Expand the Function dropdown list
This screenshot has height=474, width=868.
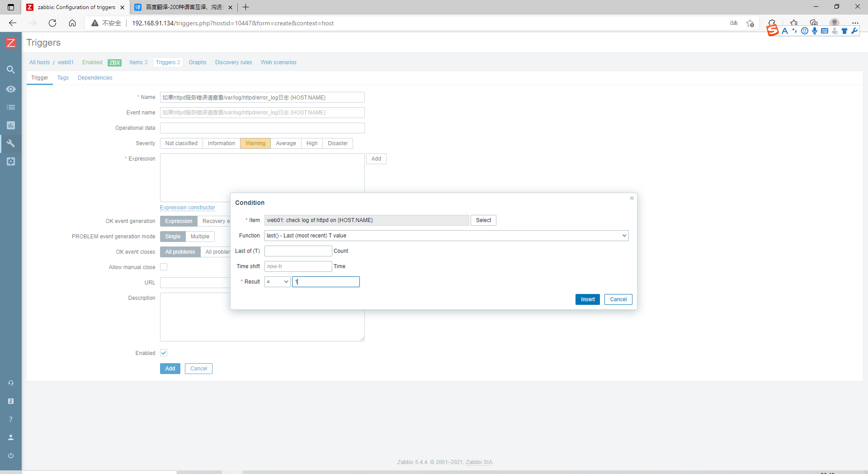coord(447,236)
